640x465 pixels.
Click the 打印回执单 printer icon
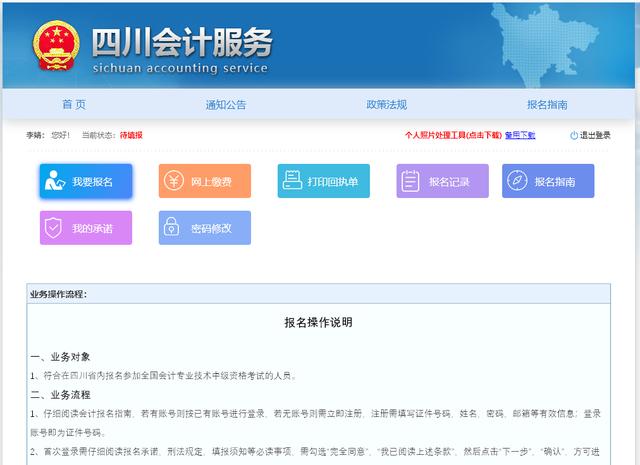pyautogui.click(x=292, y=182)
